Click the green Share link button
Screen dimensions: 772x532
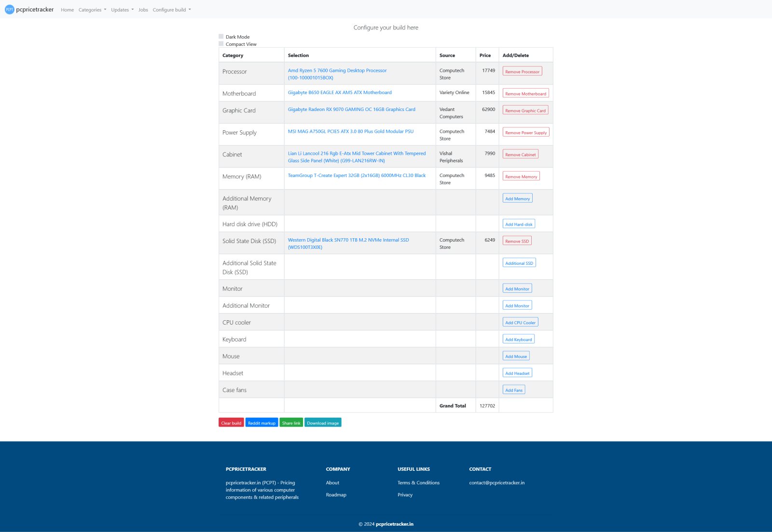pyautogui.click(x=291, y=423)
